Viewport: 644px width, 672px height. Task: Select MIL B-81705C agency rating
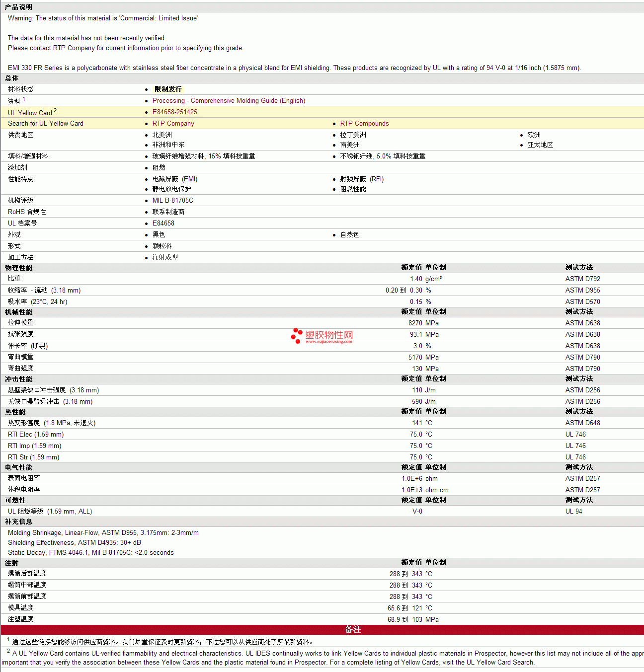coord(173,200)
